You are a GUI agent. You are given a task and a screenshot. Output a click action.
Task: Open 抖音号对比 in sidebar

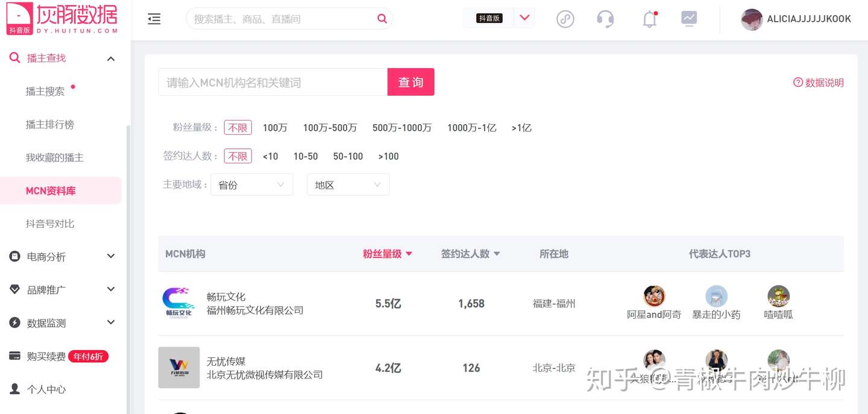(50, 224)
